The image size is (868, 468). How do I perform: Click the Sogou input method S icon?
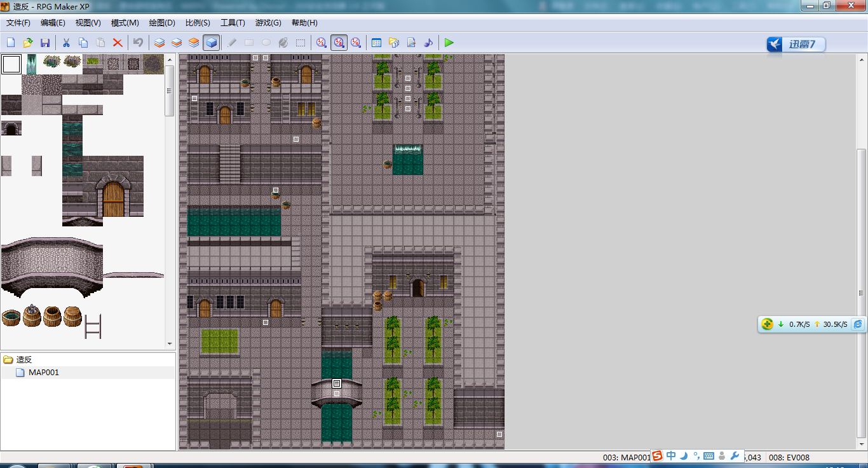(657, 456)
